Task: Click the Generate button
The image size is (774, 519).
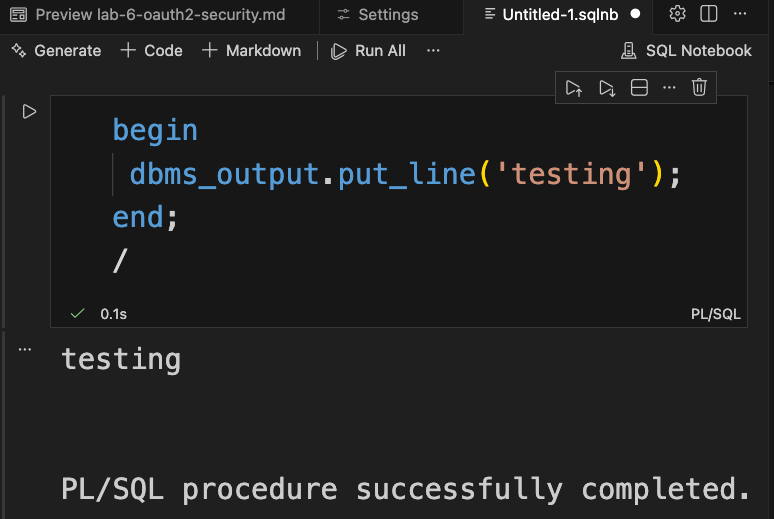Action: pos(56,50)
